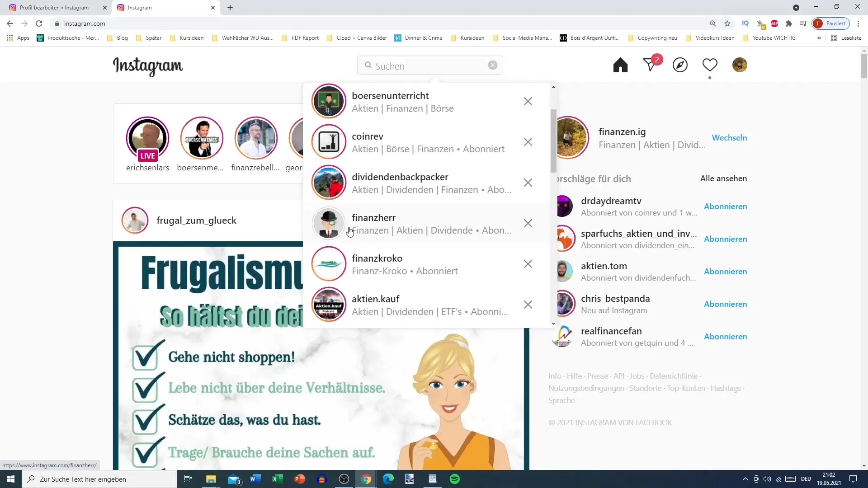
Task: Open Apps bookmarks shortcut
Action: (18, 38)
